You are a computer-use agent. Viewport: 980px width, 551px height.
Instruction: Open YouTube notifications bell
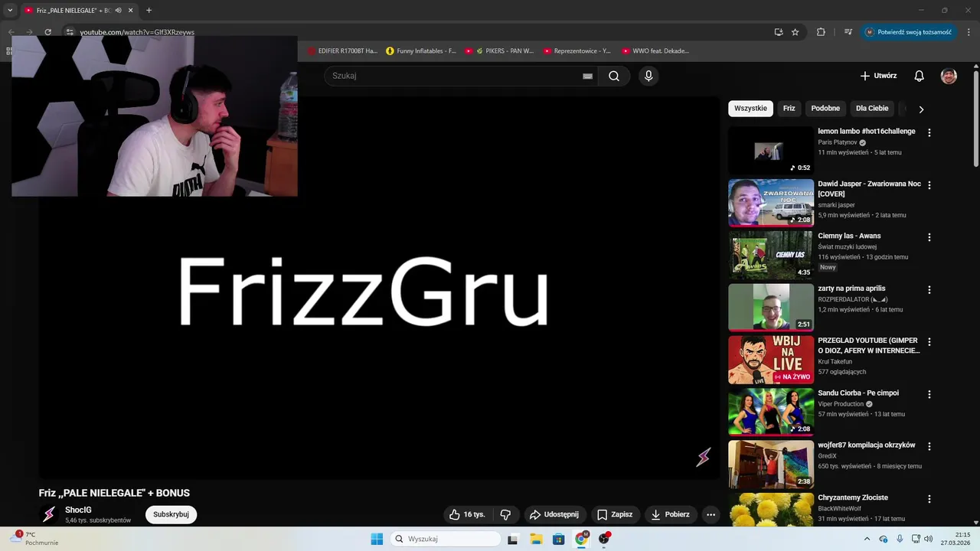(920, 76)
